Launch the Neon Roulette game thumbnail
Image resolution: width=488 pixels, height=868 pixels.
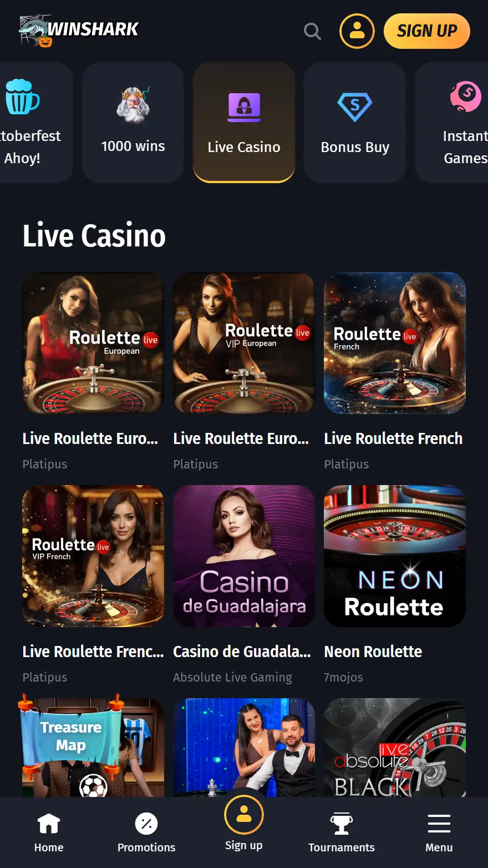(395, 556)
